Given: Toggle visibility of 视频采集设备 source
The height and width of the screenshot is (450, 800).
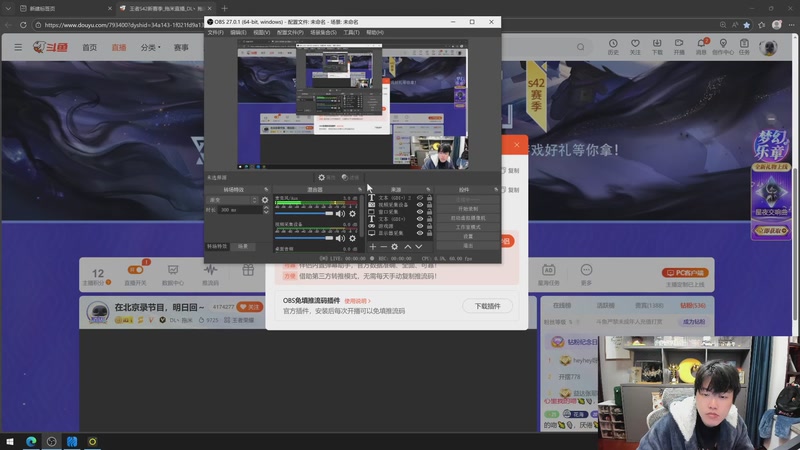Looking at the screenshot, I should tap(420, 205).
